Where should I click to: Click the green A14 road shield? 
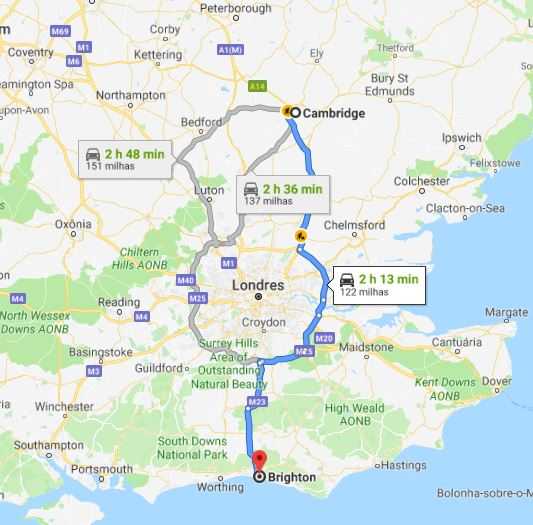click(257, 86)
